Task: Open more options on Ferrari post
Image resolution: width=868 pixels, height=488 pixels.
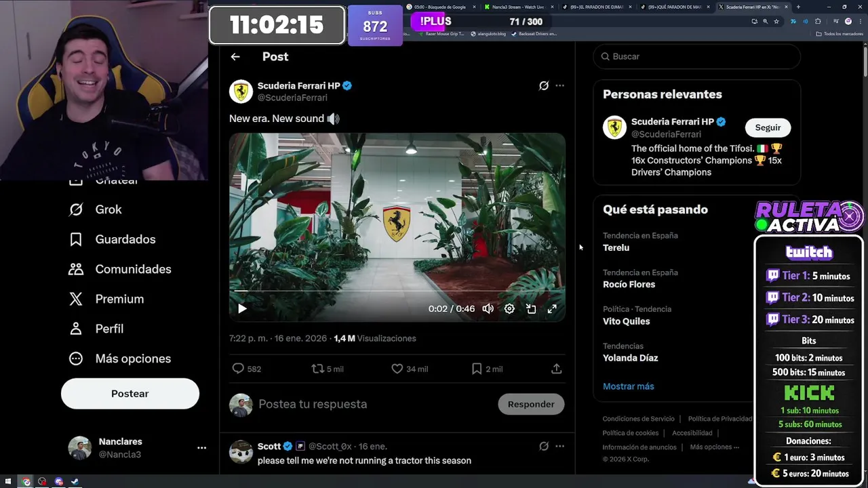Action: (559, 85)
